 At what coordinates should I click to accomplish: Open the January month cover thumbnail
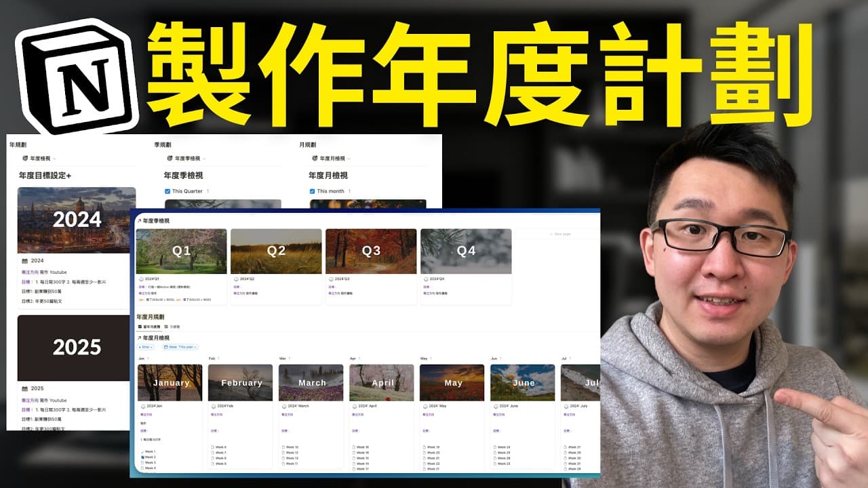pyautogui.click(x=170, y=383)
